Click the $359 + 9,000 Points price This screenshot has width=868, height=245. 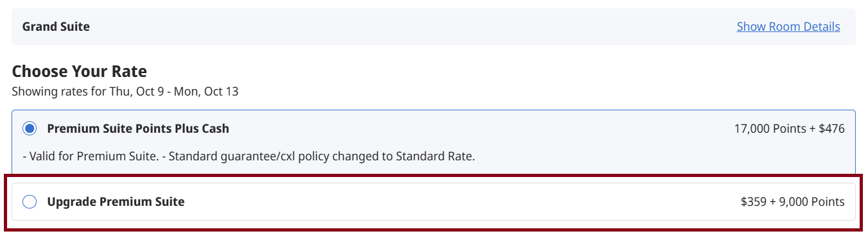[x=793, y=202]
